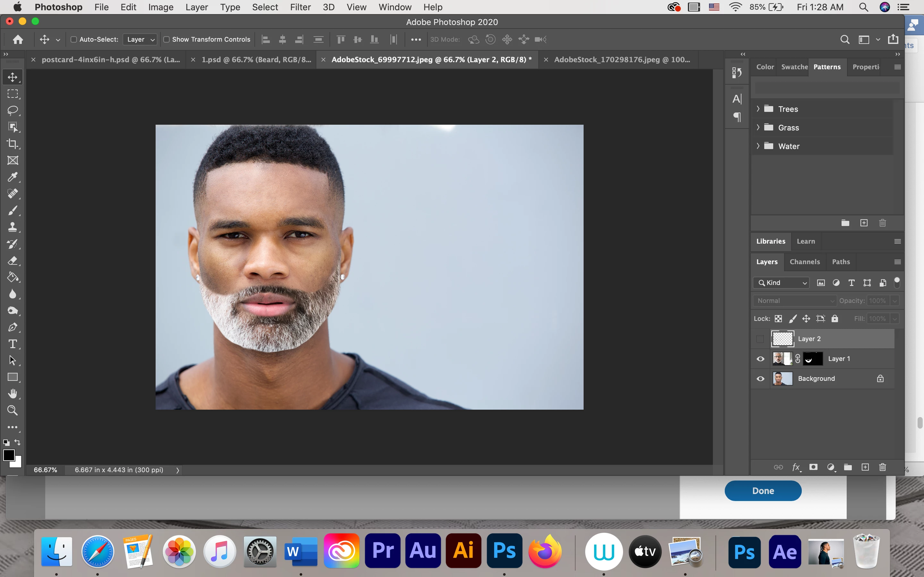Select the Lasso tool
The height and width of the screenshot is (577, 924).
click(13, 111)
